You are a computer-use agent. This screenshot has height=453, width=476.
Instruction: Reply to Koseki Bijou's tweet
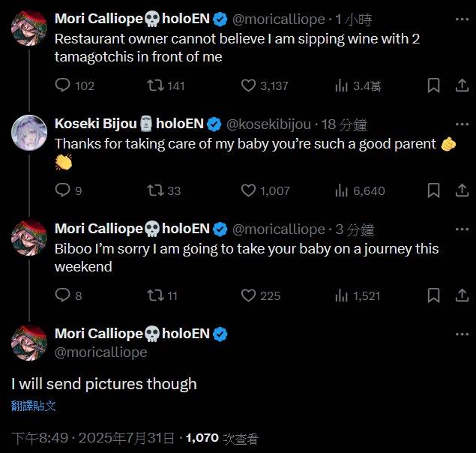[x=63, y=190]
